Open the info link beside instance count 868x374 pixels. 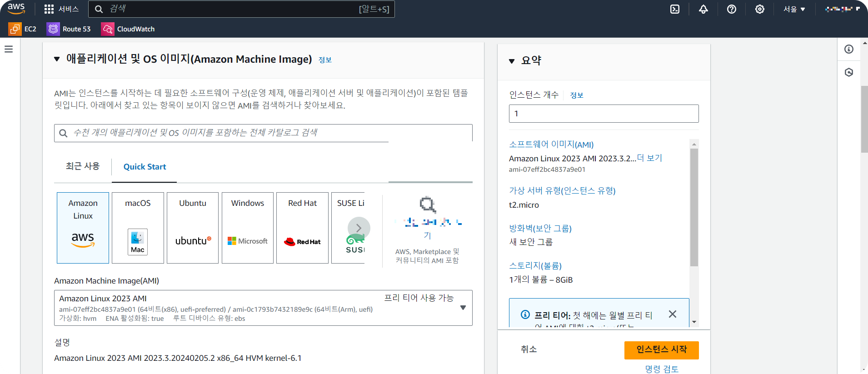[577, 95]
